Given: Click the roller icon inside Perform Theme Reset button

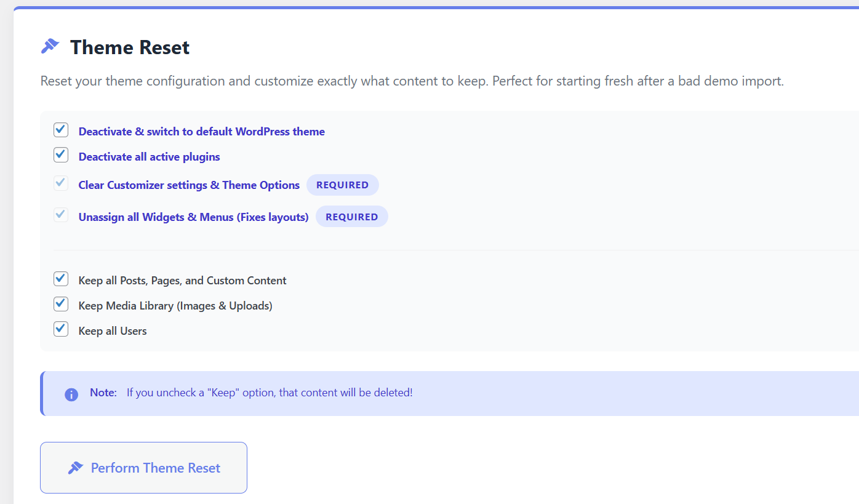Looking at the screenshot, I should pos(76,468).
